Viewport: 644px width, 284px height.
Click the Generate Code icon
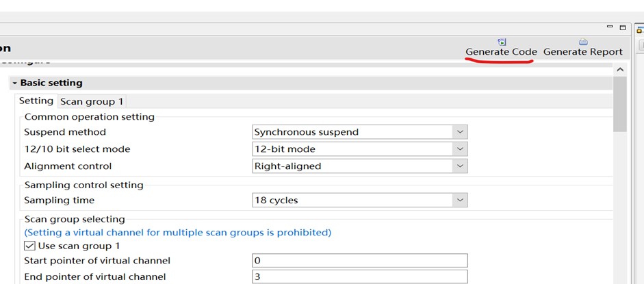(x=502, y=42)
